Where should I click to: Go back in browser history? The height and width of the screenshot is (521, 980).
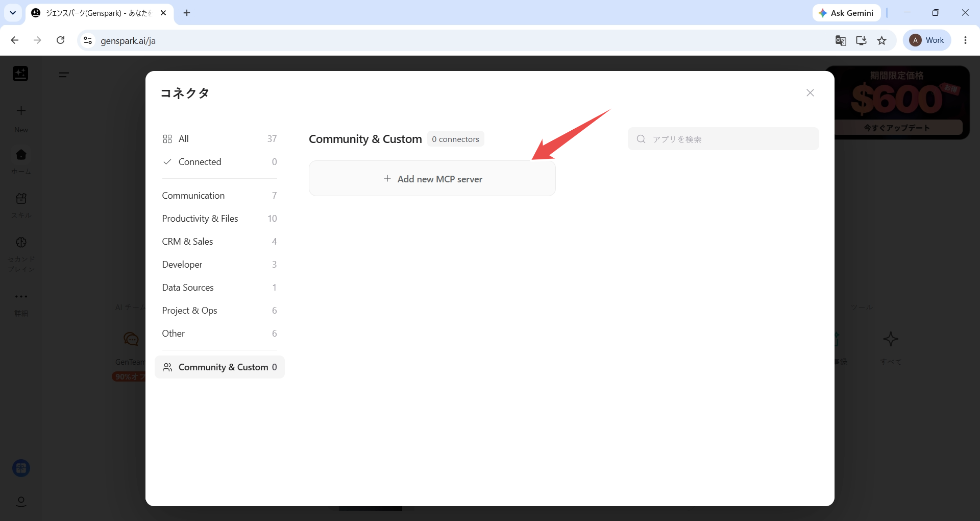coord(15,40)
